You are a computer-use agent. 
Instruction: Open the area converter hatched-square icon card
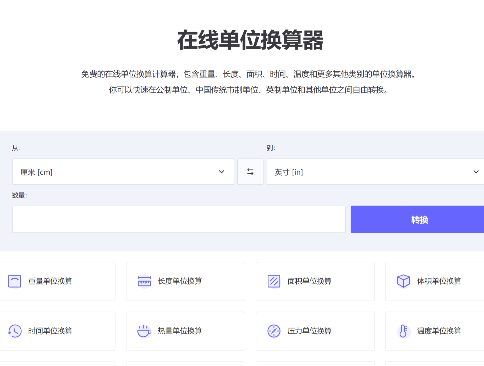tap(315, 281)
